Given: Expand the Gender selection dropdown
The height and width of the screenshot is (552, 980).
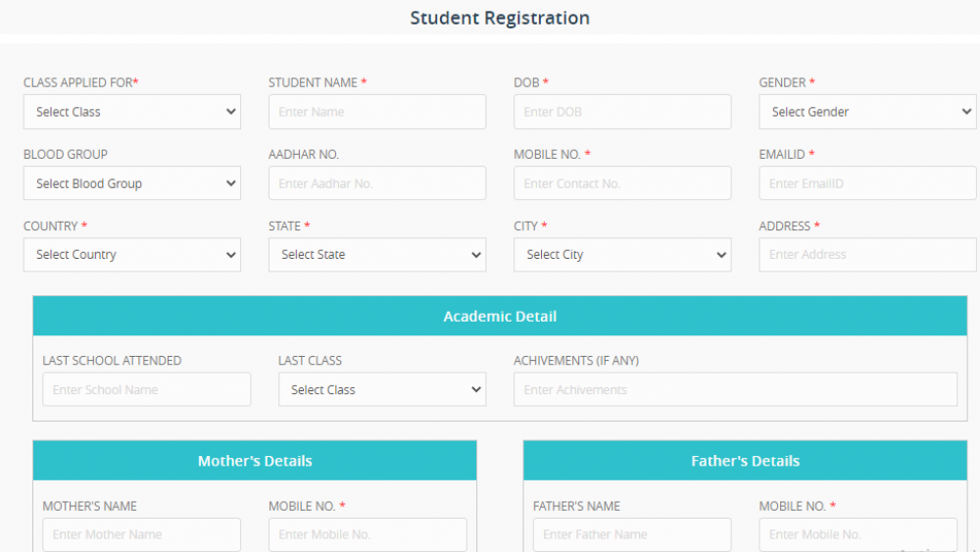Looking at the screenshot, I should click(x=866, y=112).
